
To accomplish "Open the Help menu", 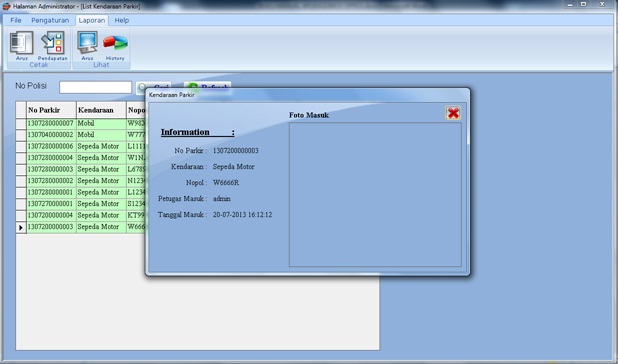I will pyautogui.click(x=122, y=20).
